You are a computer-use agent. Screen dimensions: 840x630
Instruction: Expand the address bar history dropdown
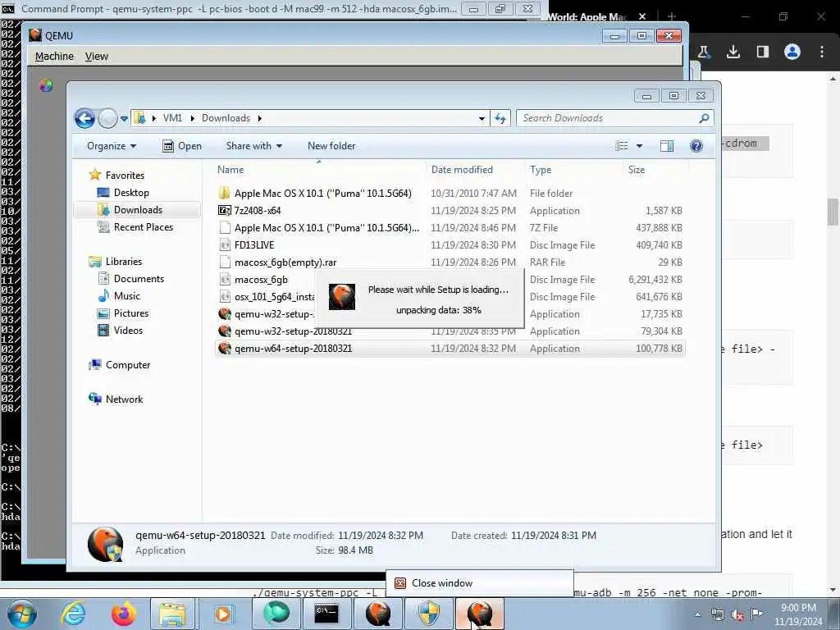pyautogui.click(x=482, y=118)
